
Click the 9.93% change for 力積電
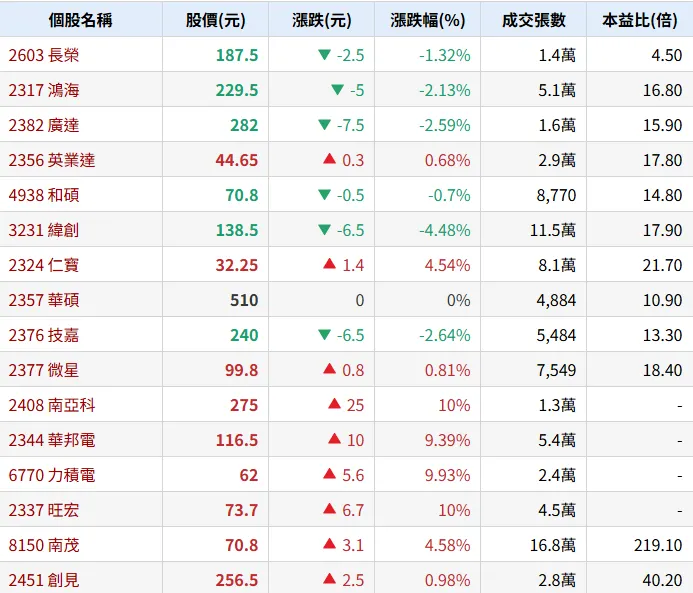click(448, 475)
